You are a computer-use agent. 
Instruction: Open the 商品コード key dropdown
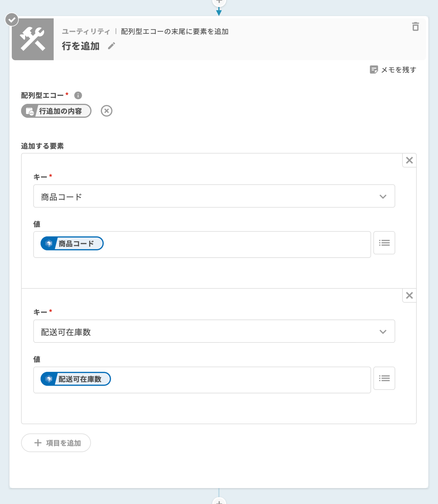point(214,196)
